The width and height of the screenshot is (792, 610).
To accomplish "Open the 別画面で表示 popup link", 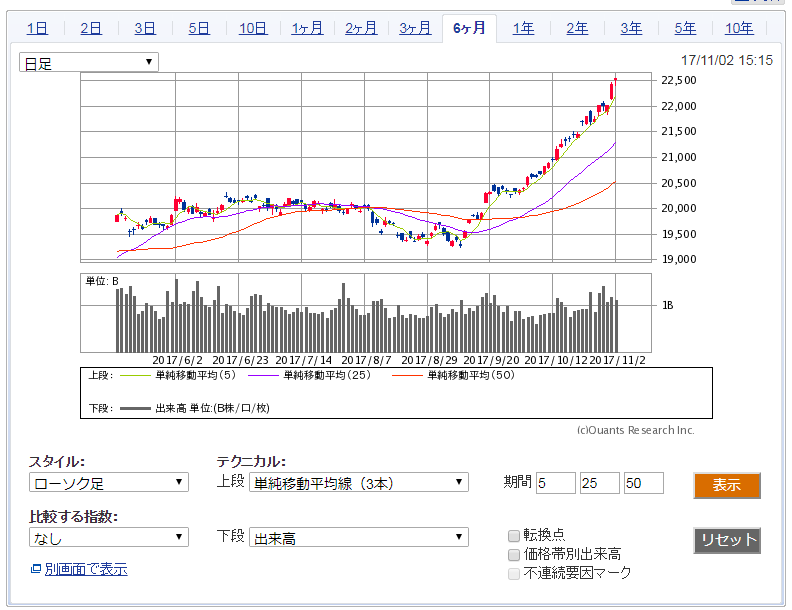I will [85, 570].
